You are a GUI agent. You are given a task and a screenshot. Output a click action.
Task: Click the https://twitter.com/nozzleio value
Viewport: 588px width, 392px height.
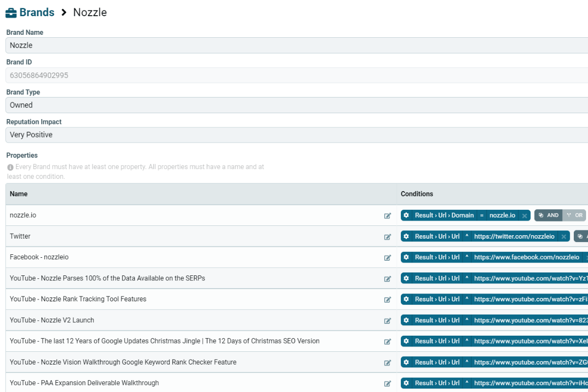pos(514,236)
